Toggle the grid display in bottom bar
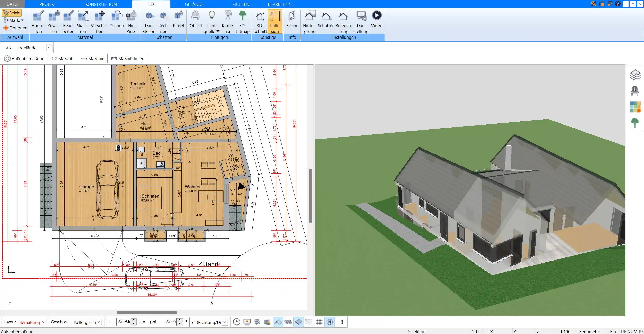 [319, 322]
